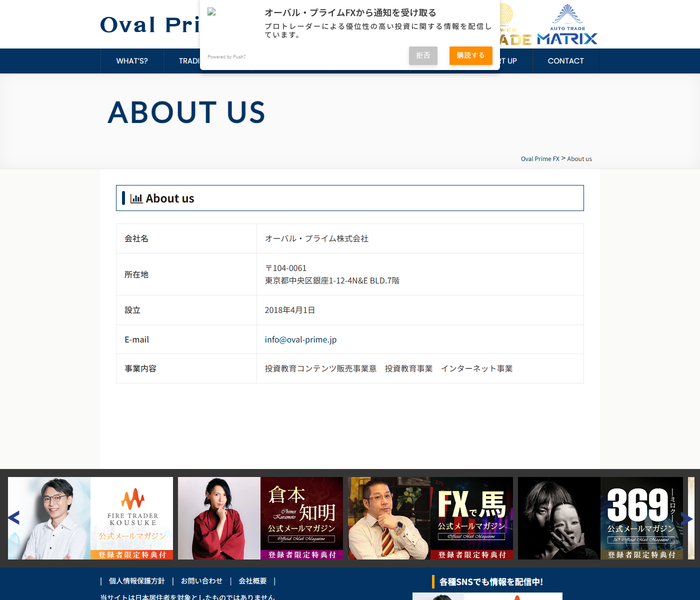Subscribe with the orange 購読する button
Image resolution: width=700 pixels, height=600 pixels.
tap(470, 55)
